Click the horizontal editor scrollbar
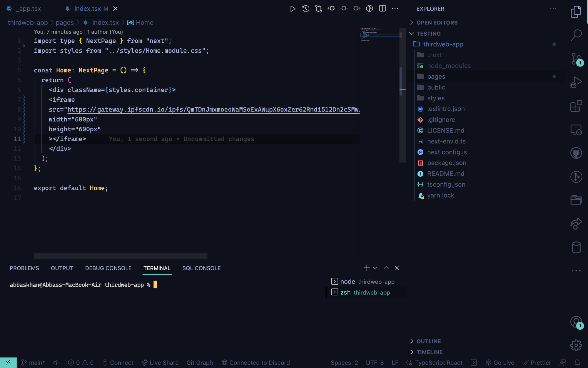The image size is (588, 368). coord(121,256)
